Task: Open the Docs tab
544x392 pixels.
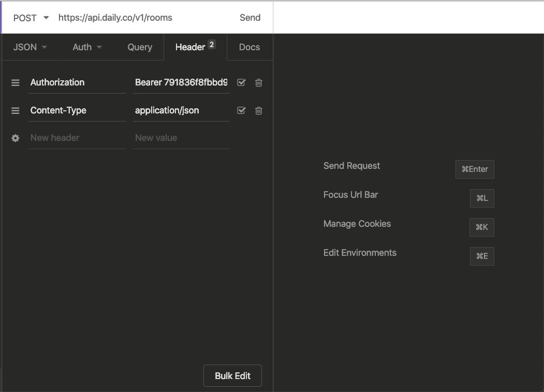Action: [249, 47]
